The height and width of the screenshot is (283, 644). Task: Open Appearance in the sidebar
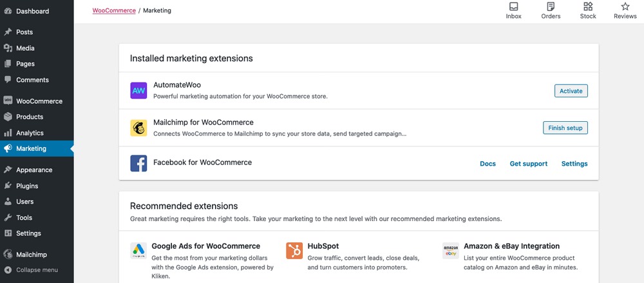click(x=34, y=170)
